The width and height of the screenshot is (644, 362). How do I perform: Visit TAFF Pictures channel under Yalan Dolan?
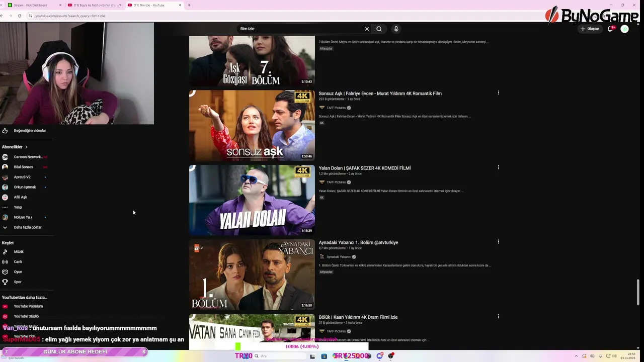point(336,182)
